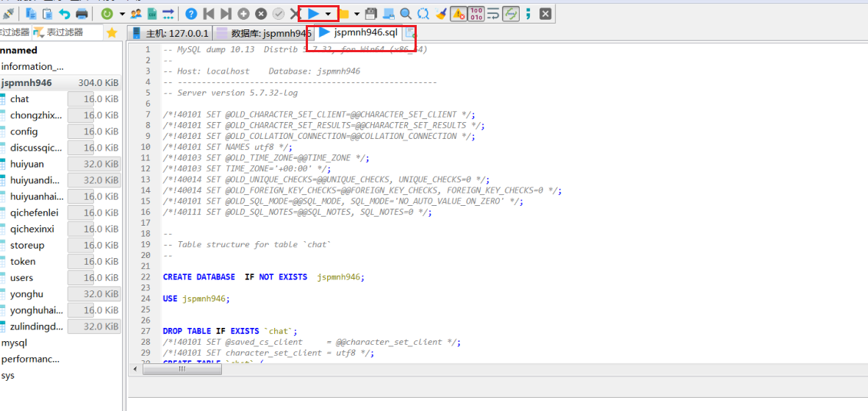Viewport: 868px width, 411px height.
Task: Select the chongzhix... table
Action: (36, 115)
